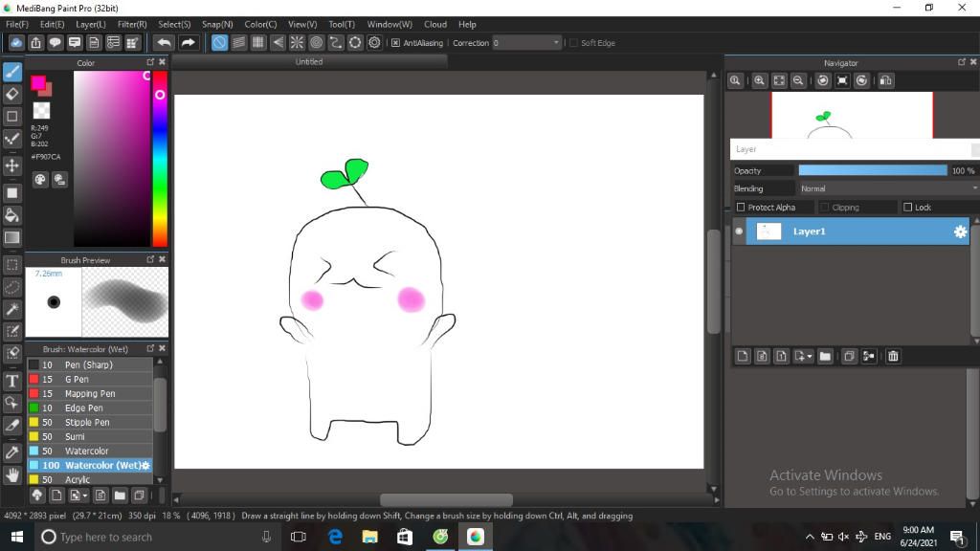
Task: Hide Layer1 using visibility dot
Action: tap(739, 231)
